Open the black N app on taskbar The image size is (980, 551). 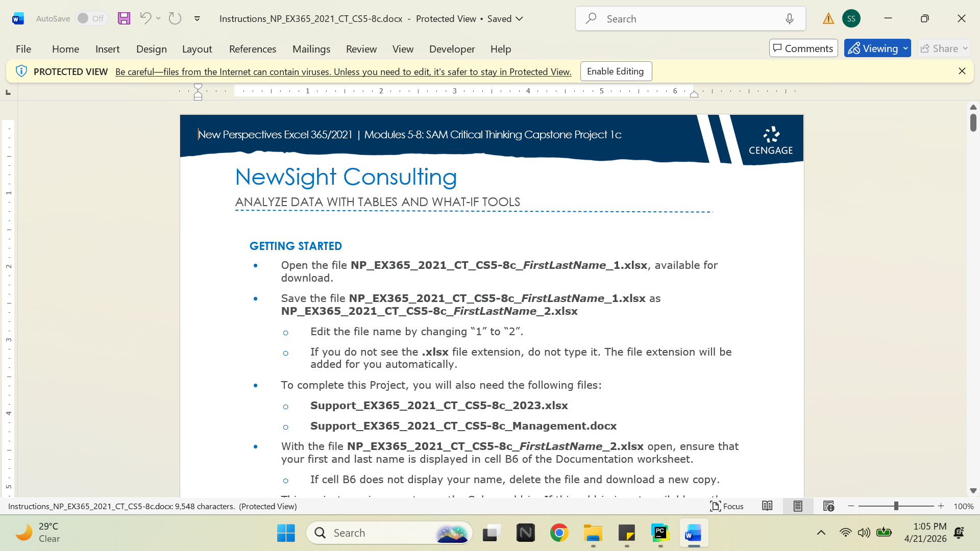(526, 533)
